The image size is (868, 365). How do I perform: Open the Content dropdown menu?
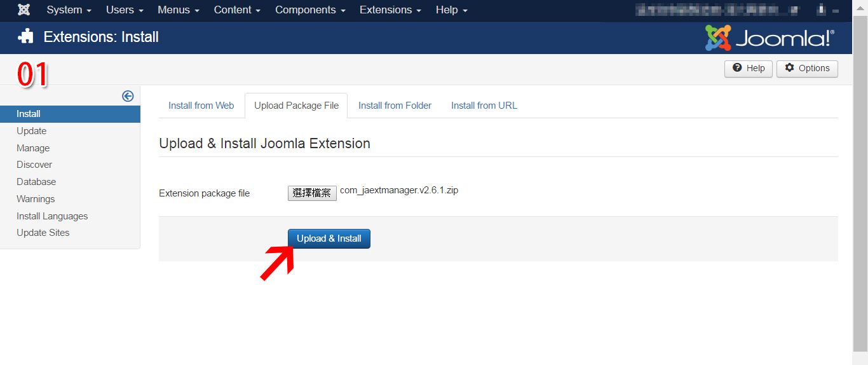[x=238, y=10]
